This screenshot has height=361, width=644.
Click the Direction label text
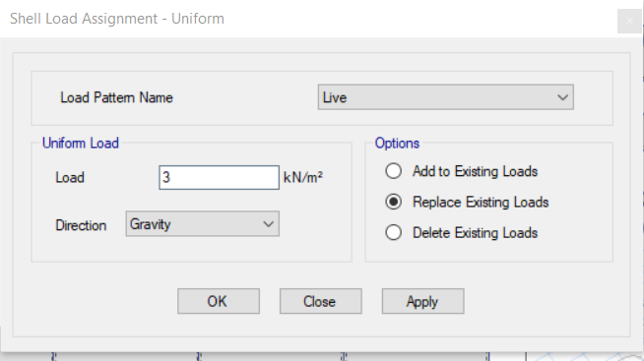coord(81,225)
